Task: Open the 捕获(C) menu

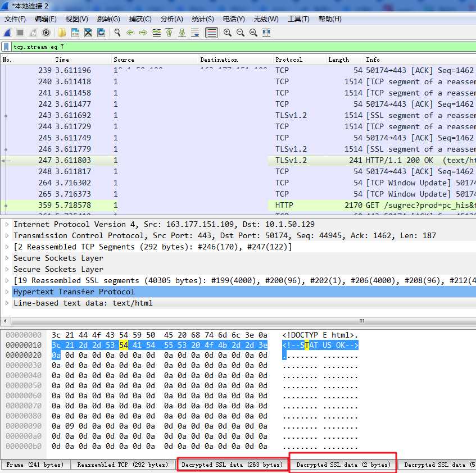Action: coord(140,19)
